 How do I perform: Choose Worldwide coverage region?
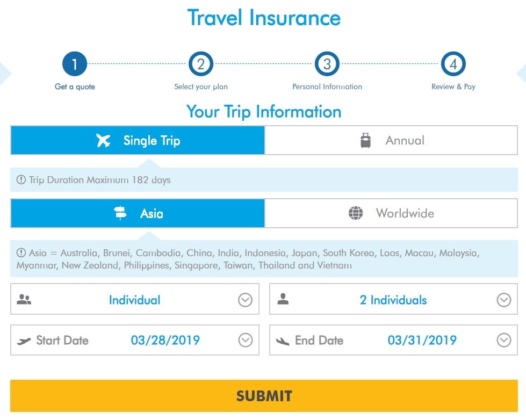tap(391, 213)
